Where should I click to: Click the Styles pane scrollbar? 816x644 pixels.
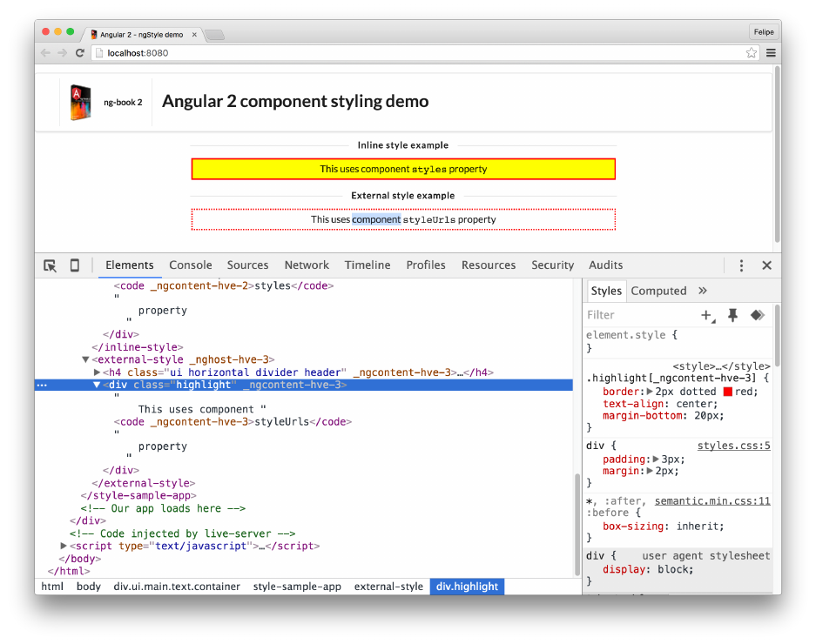[x=777, y=336]
